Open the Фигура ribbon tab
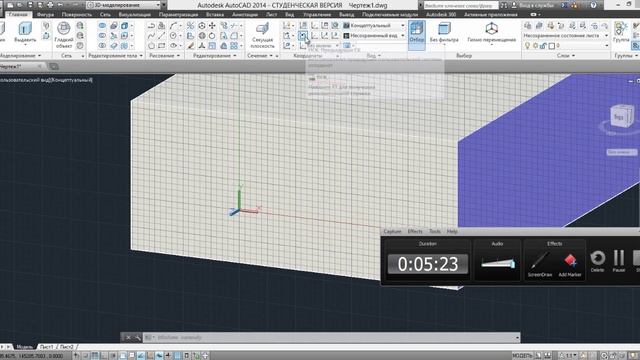Image resolution: width=640 pixels, height=360 pixels. click(45, 14)
